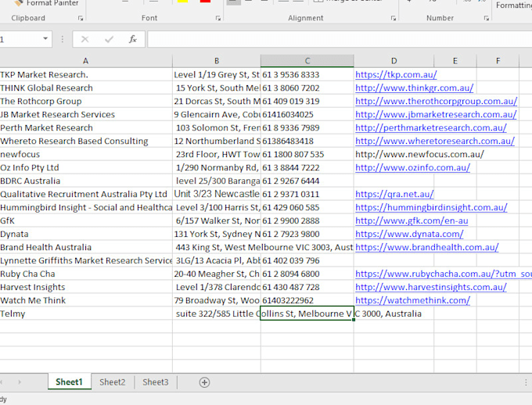Select the cell 'newfocus'
Viewport: 532px width, 405px height.
(86, 154)
